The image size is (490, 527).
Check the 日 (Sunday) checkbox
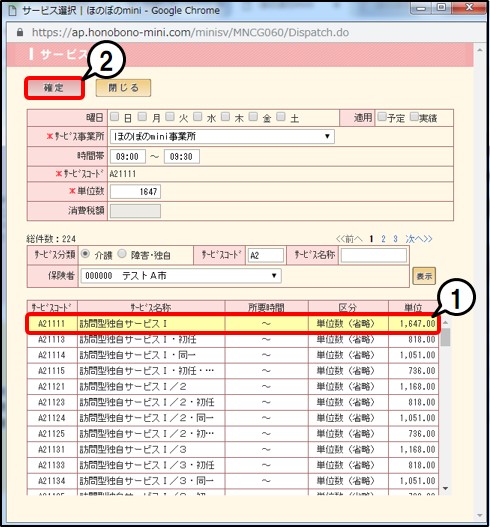(115, 117)
